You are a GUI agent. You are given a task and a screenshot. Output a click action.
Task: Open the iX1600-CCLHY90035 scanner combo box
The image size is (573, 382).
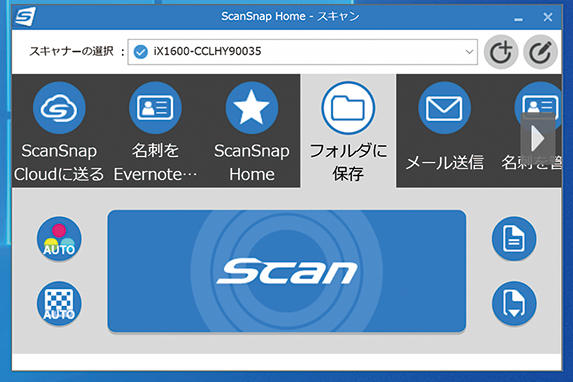tap(303, 52)
